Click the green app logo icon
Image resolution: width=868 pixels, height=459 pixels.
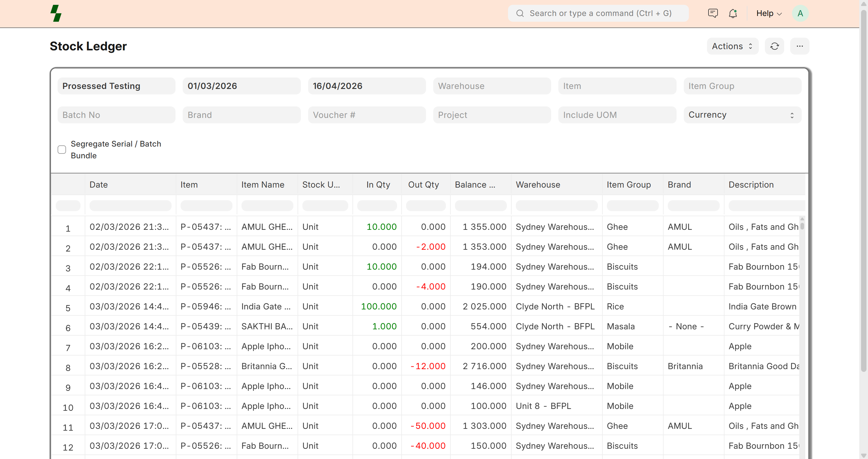point(56,14)
